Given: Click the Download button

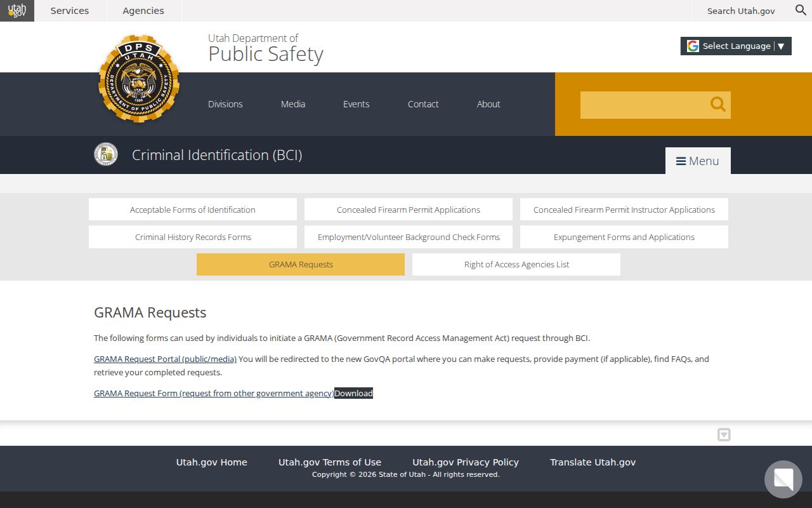Looking at the screenshot, I should point(353,393).
